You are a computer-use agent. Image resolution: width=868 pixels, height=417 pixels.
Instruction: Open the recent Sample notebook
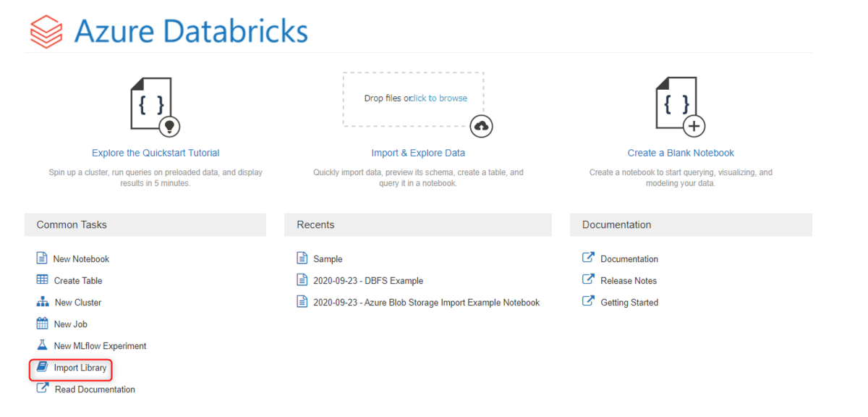(x=328, y=259)
